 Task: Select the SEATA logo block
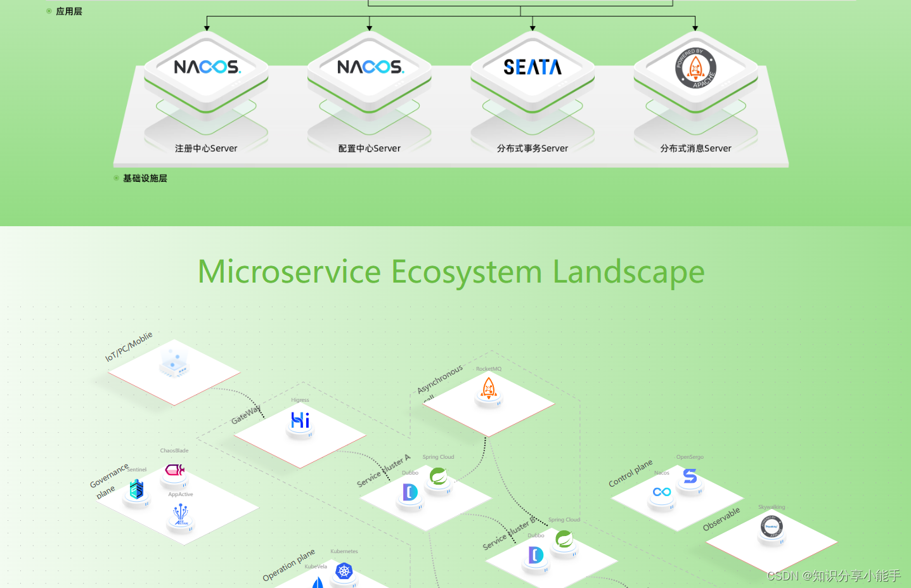pos(533,67)
